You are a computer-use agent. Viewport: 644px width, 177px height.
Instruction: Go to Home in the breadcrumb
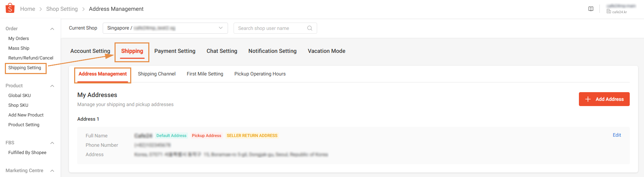[x=28, y=9]
